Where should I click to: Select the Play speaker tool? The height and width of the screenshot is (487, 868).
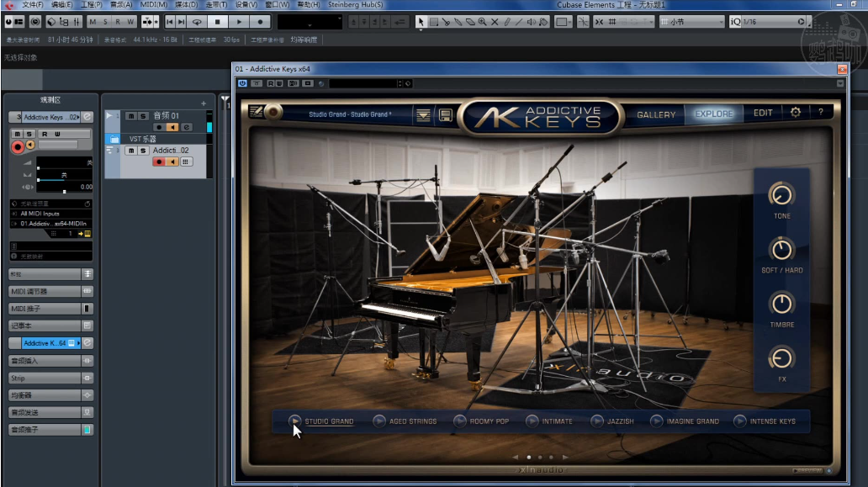531,22
